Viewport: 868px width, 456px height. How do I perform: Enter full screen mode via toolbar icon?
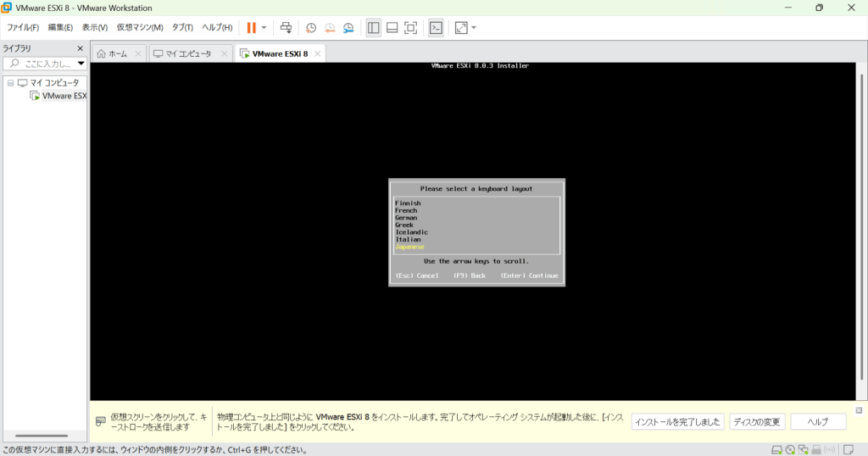410,28
